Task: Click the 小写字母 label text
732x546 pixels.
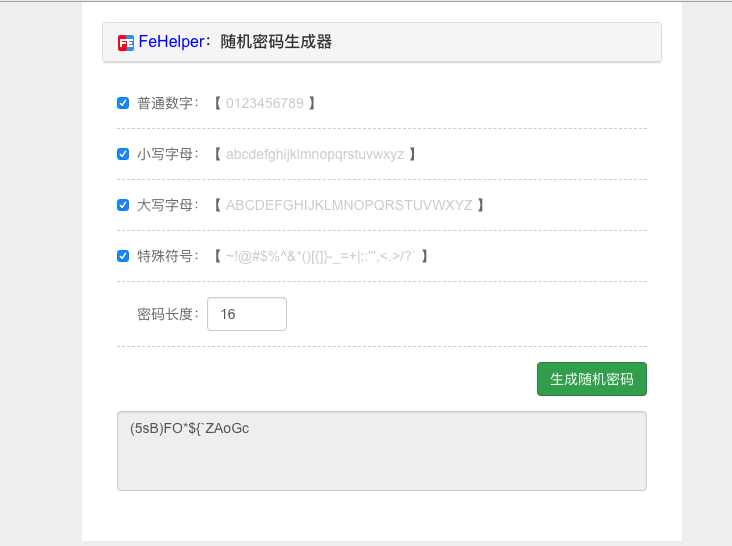Action: [x=168, y=154]
